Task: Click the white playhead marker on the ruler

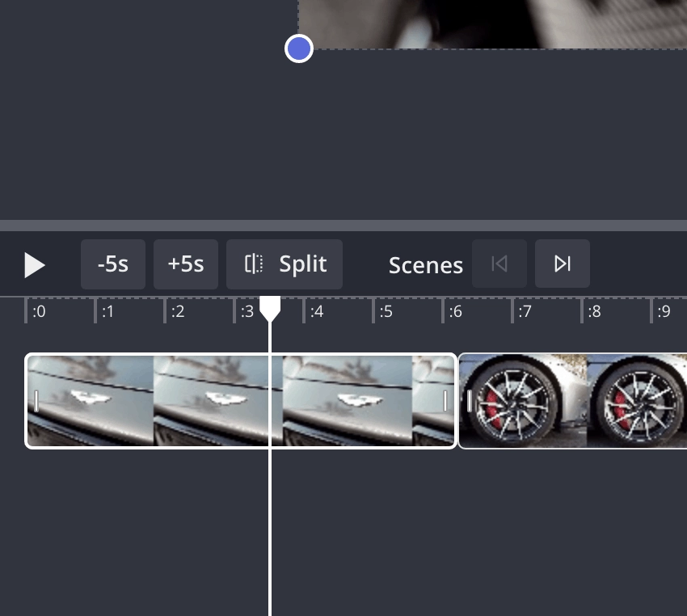Action: [270, 308]
